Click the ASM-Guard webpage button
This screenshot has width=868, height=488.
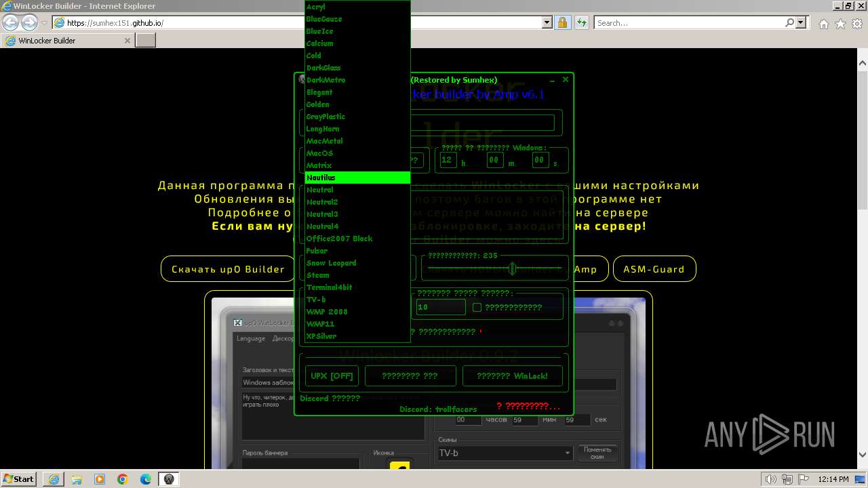[x=654, y=269]
